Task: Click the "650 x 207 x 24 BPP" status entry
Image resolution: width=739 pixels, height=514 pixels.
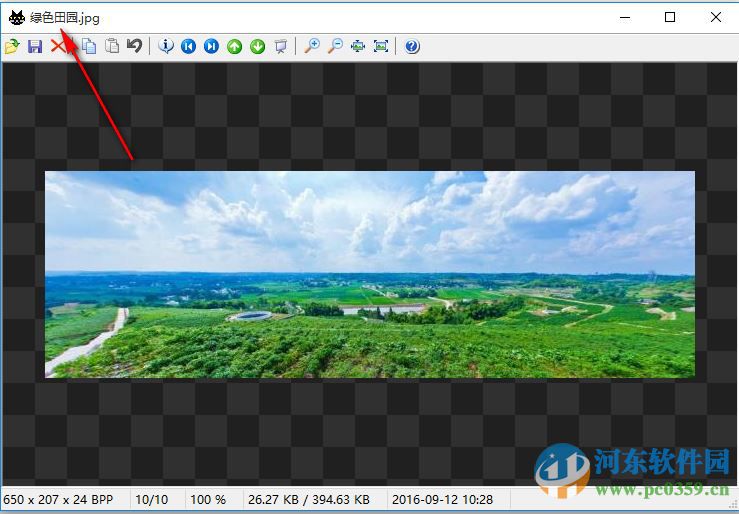Action: tap(58, 499)
